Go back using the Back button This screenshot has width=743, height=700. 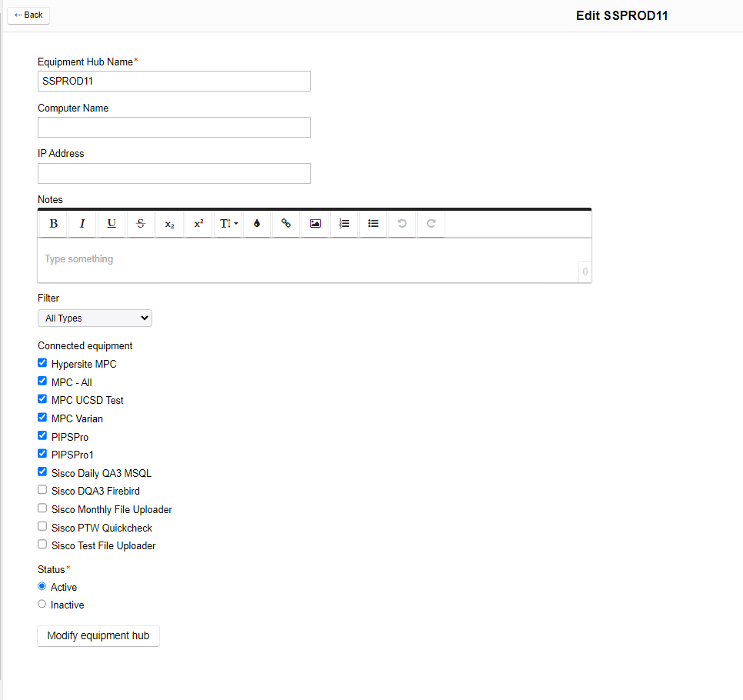click(x=28, y=15)
